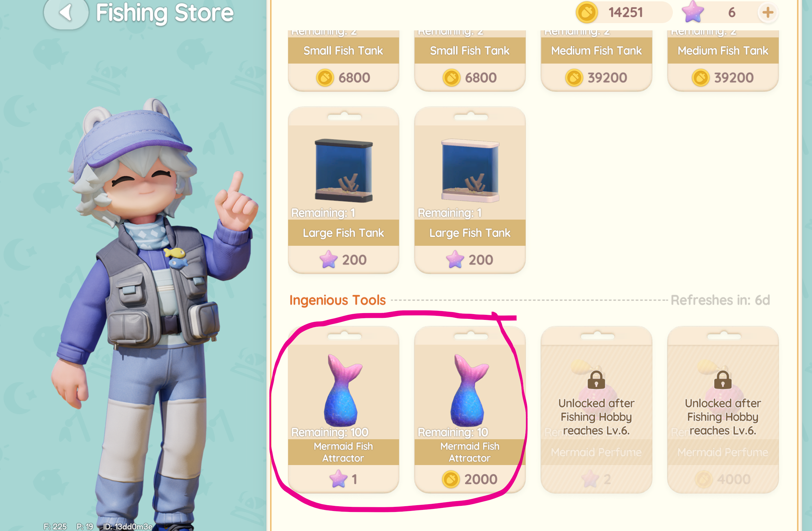
Task: Select the pink-framed Large Fish Tank image
Action: coord(470,171)
